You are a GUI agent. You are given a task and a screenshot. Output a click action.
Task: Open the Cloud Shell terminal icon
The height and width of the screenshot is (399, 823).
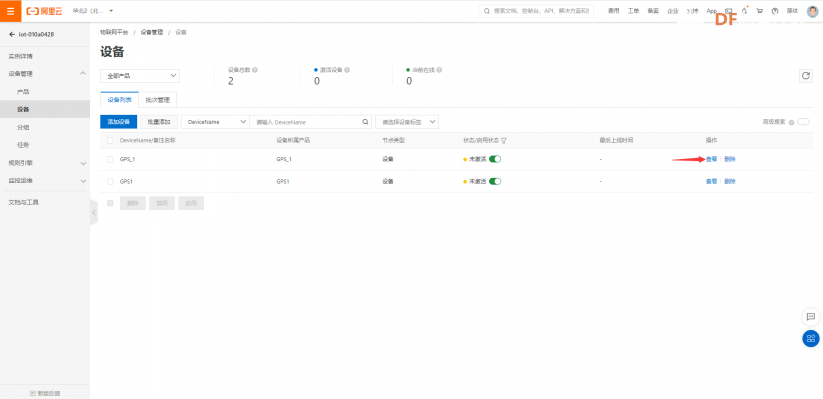[x=729, y=11]
